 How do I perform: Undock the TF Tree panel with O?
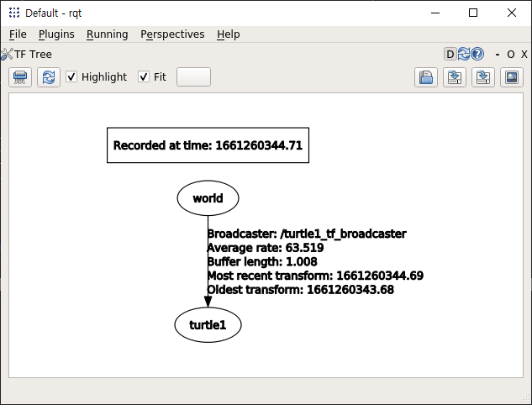click(x=511, y=55)
